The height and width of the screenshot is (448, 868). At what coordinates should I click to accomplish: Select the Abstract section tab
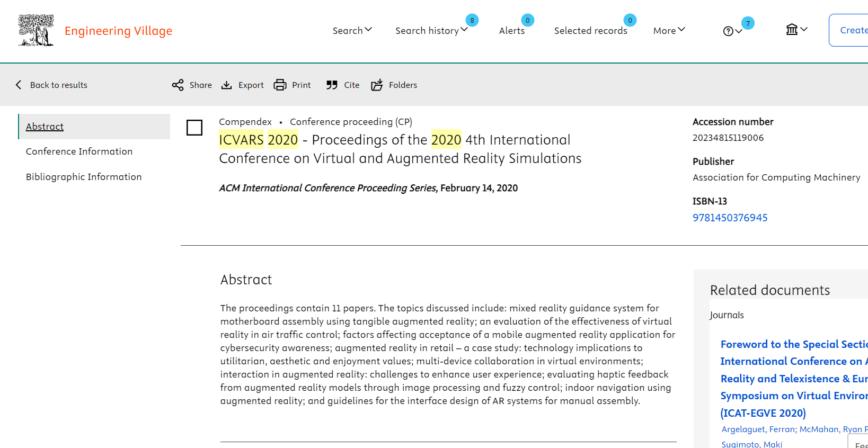point(94,127)
